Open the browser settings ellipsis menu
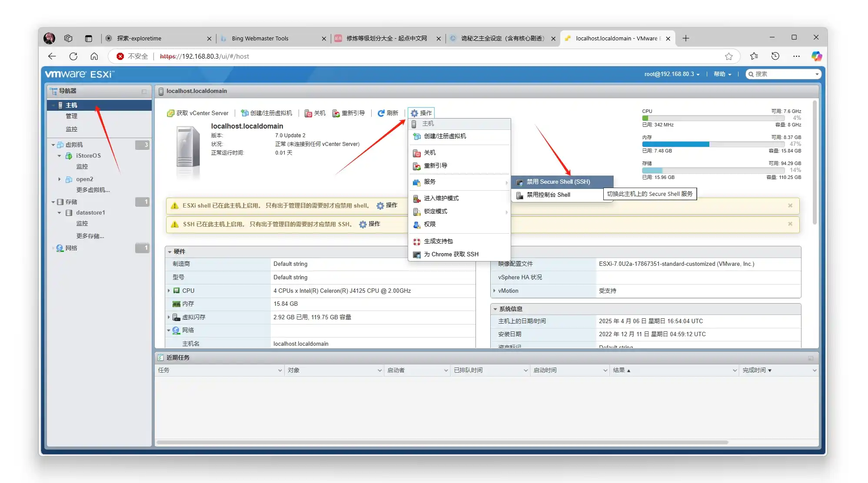Viewport: 868px width, 483px height. pyautogui.click(x=796, y=56)
